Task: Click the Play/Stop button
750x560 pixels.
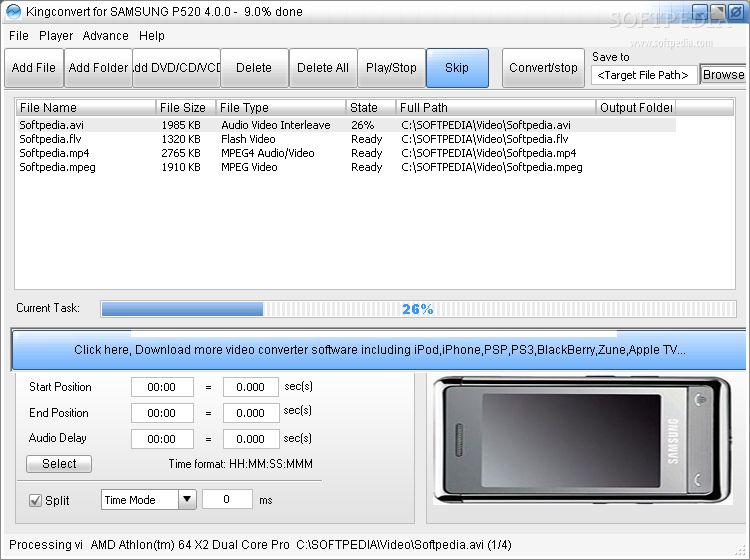Action: [x=391, y=68]
